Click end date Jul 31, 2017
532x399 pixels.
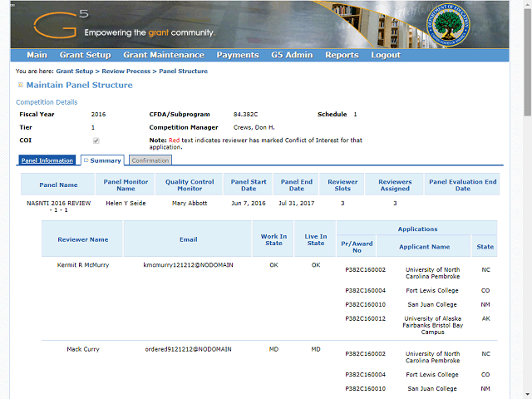297,203
